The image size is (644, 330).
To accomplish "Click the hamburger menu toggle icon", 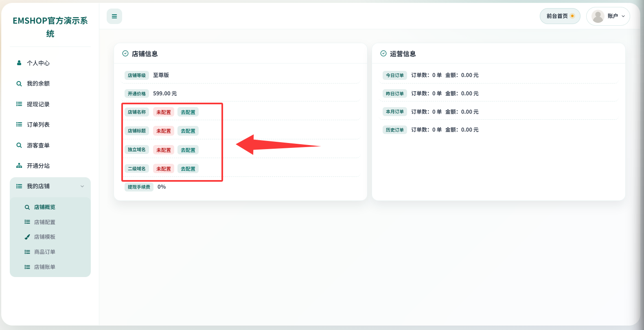I will coord(114,16).
